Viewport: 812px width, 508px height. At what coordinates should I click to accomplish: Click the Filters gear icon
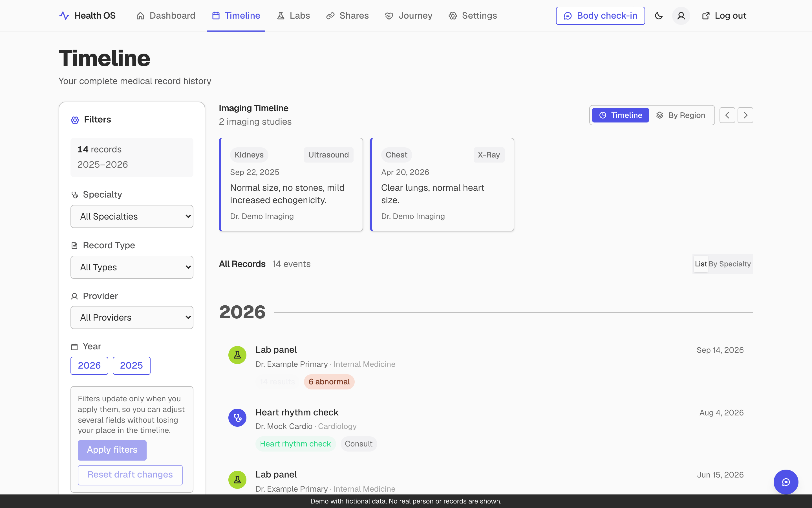pyautogui.click(x=75, y=120)
